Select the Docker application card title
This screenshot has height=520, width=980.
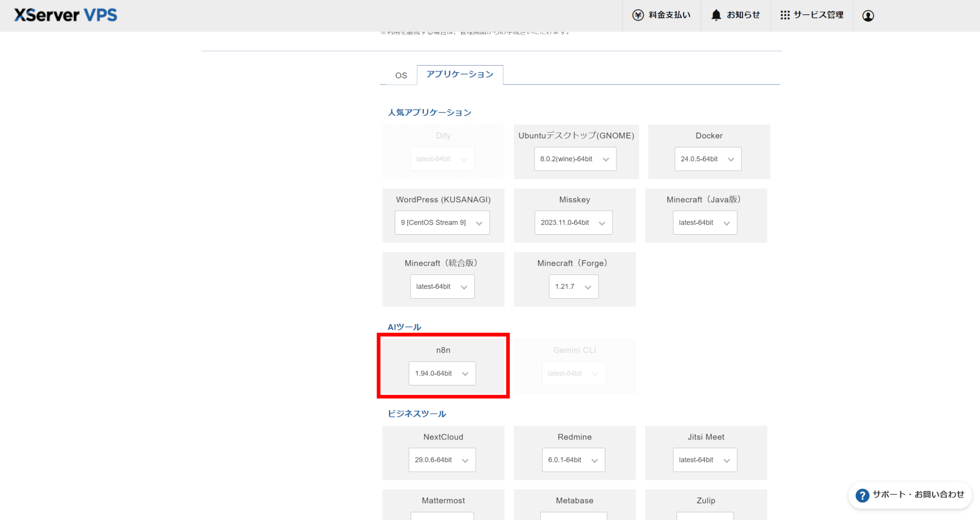pos(709,136)
